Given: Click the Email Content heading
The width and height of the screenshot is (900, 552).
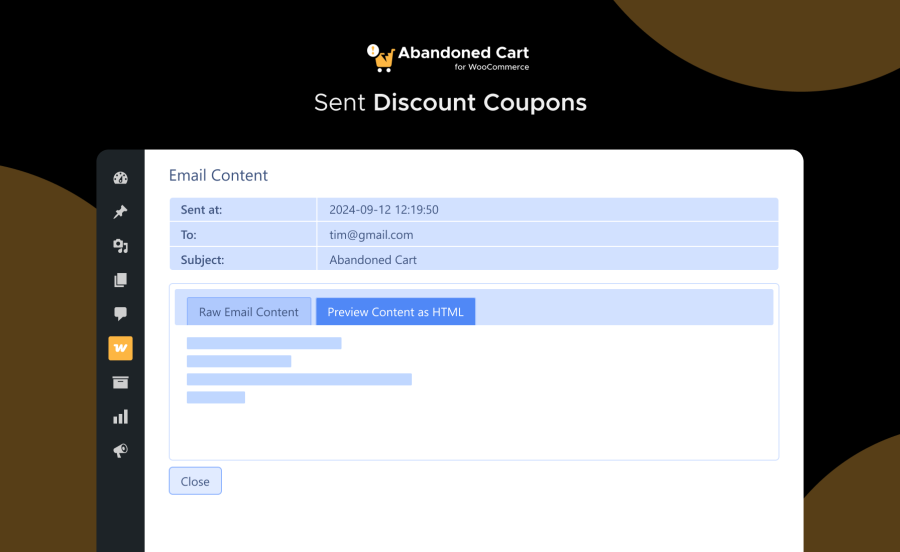Looking at the screenshot, I should pyautogui.click(x=218, y=176).
